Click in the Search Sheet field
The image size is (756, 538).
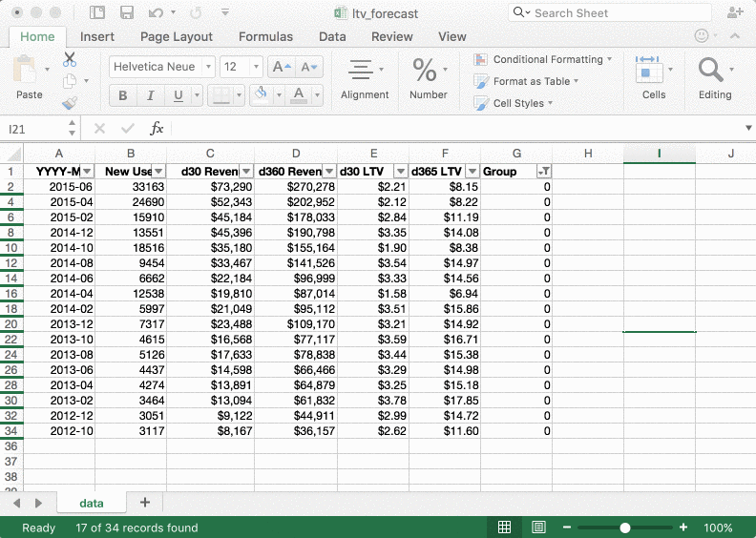pos(609,13)
